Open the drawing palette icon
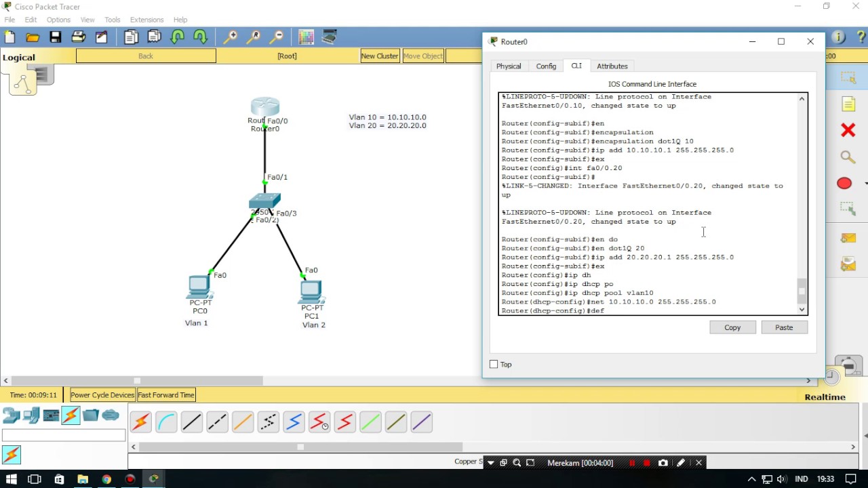 pos(306,37)
